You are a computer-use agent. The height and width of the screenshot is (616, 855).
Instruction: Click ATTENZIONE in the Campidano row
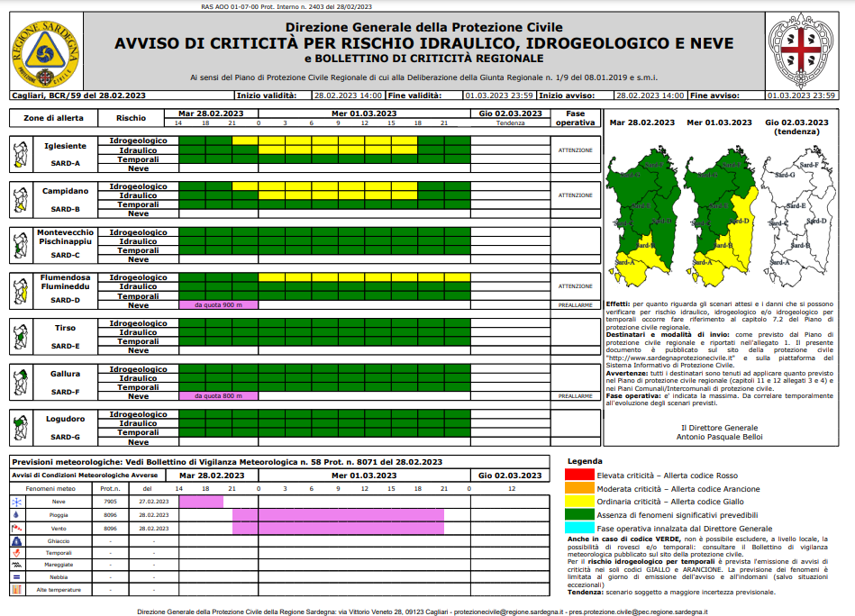(576, 195)
